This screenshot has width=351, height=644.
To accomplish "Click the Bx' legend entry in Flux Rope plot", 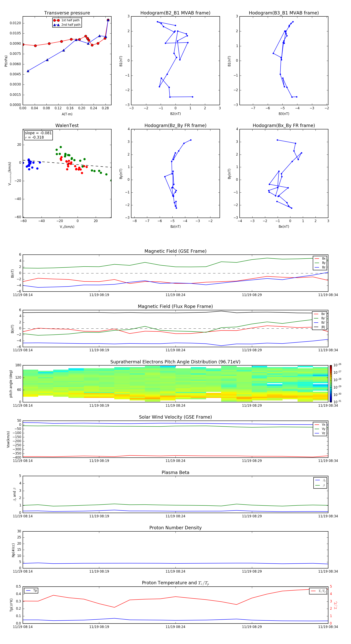I will click(x=320, y=314).
